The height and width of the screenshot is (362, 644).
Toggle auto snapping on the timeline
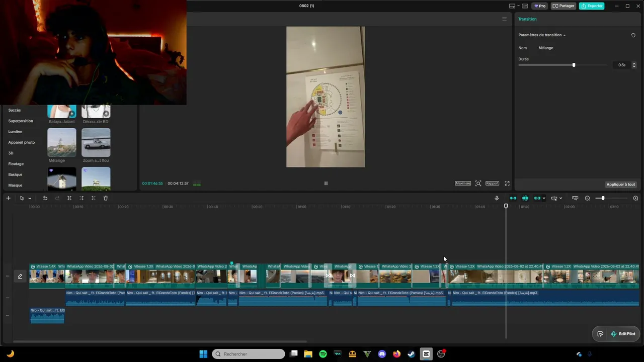tap(525, 198)
